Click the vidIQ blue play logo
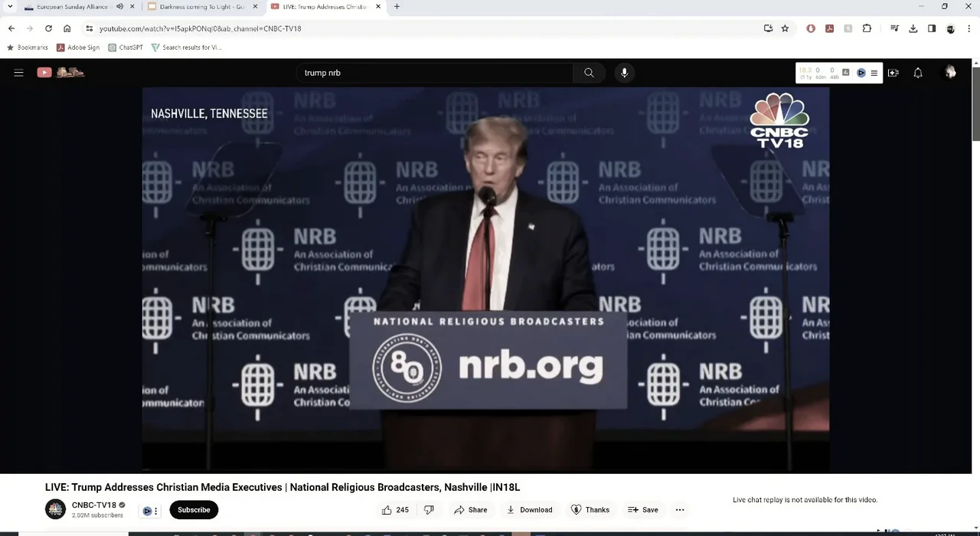Image resolution: width=980 pixels, height=536 pixels. 861,73
